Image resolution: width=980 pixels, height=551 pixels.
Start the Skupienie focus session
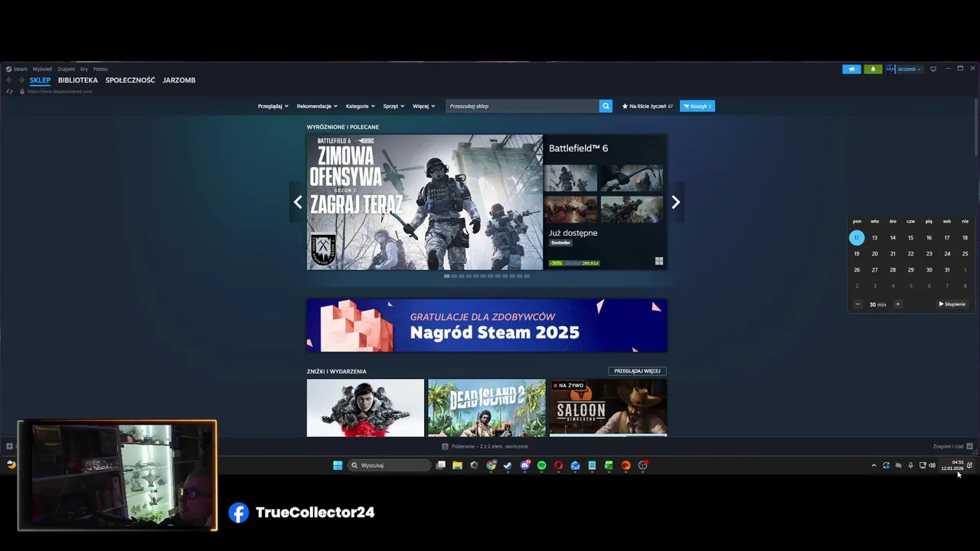pyautogui.click(x=952, y=304)
